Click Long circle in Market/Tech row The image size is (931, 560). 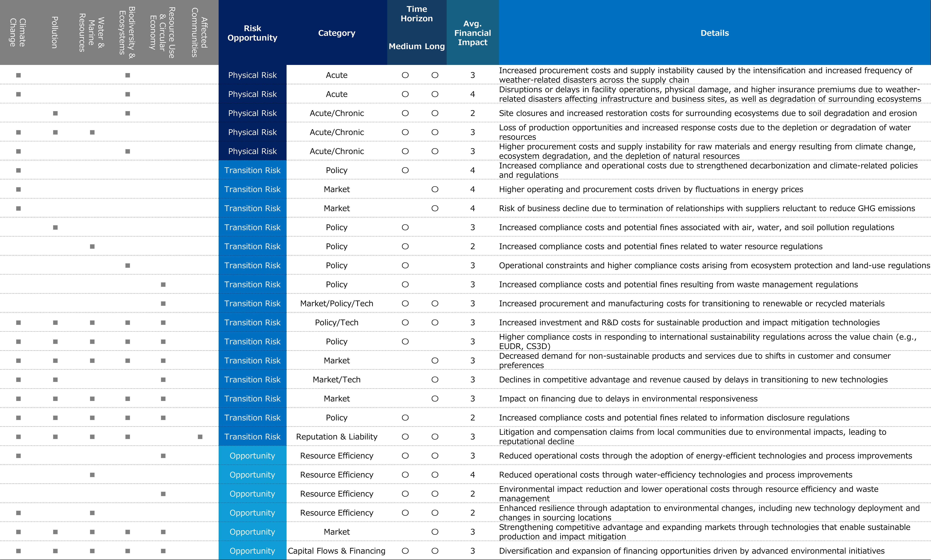click(x=435, y=380)
